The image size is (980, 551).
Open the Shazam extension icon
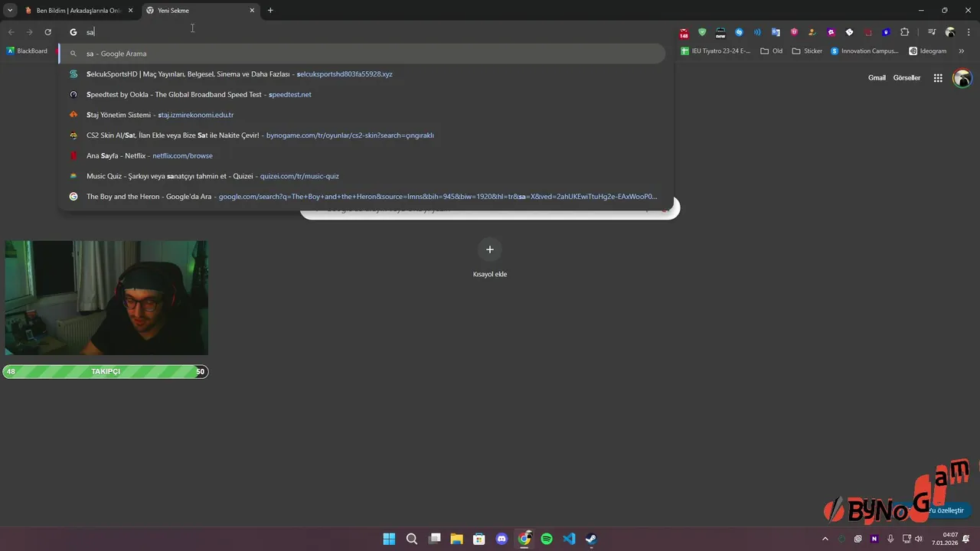pos(739,32)
